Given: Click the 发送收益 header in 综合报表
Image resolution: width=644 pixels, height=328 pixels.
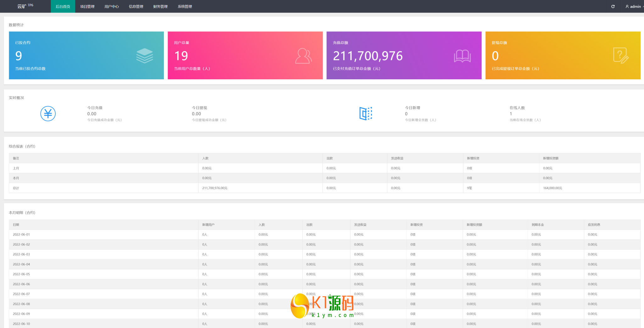Looking at the screenshot, I should point(397,158).
